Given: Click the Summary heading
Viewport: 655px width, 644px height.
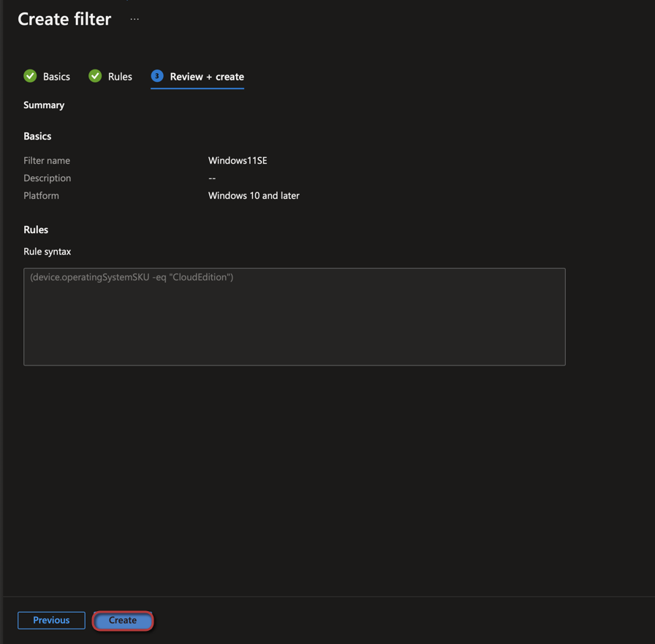Looking at the screenshot, I should click(44, 105).
